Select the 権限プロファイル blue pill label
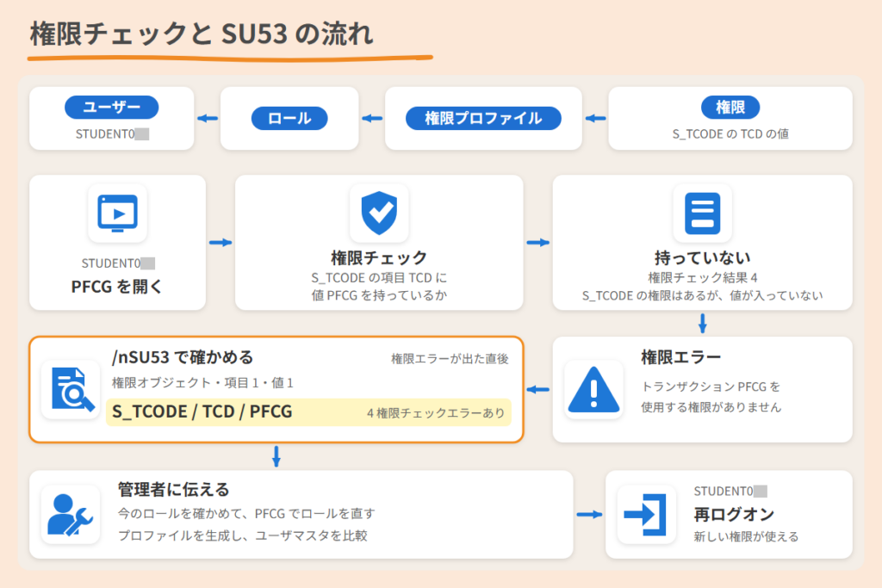 pos(484,119)
